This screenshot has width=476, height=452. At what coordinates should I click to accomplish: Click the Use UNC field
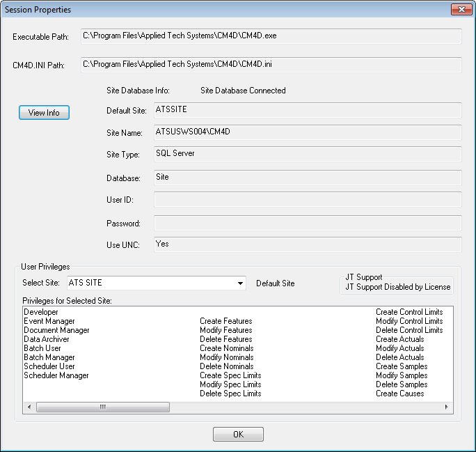[308, 244]
